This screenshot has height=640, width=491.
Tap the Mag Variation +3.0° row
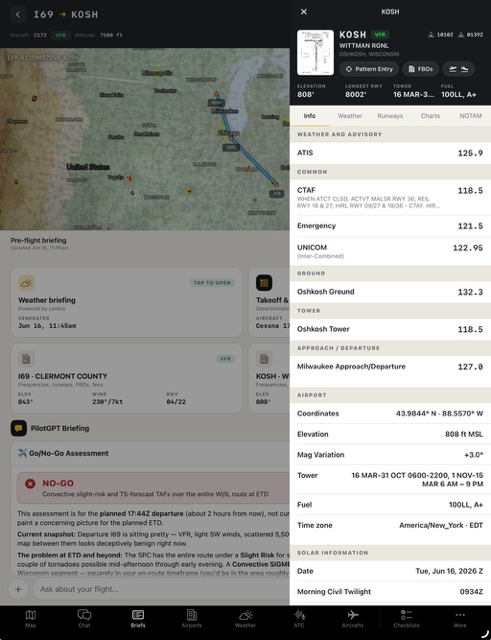click(x=390, y=455)
